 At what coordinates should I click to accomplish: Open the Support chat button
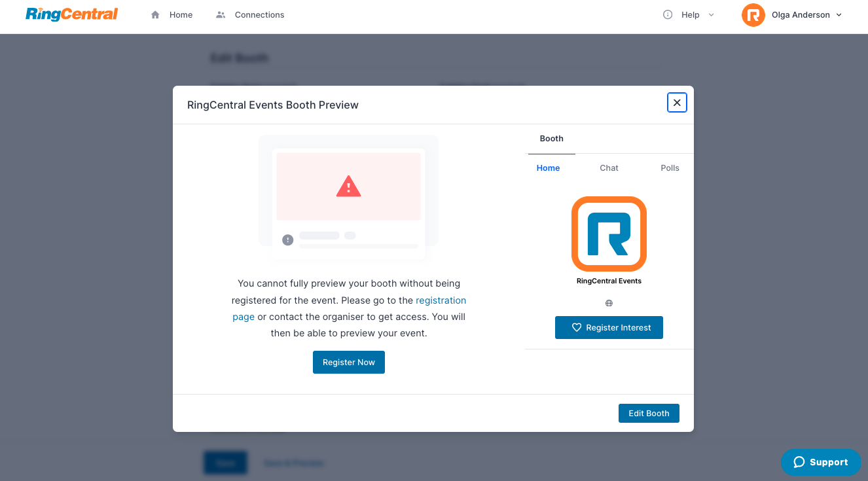(x=821, y=462)
